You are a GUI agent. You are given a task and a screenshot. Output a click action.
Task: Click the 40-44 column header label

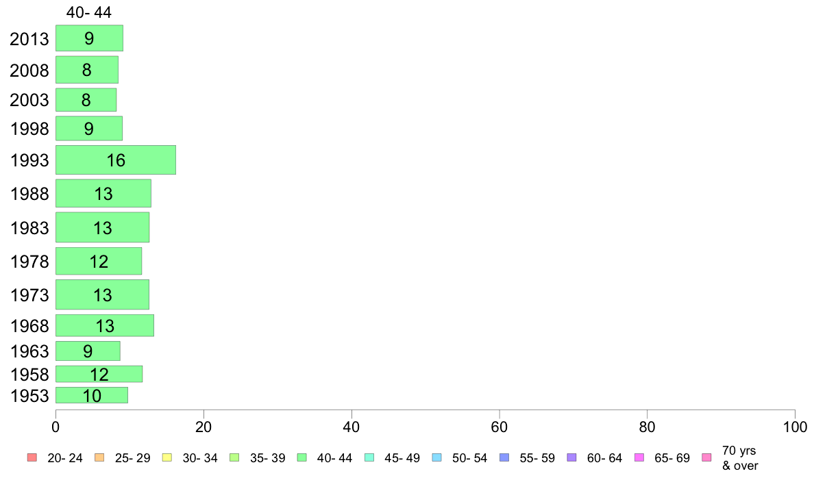click(x=89, y=12)
